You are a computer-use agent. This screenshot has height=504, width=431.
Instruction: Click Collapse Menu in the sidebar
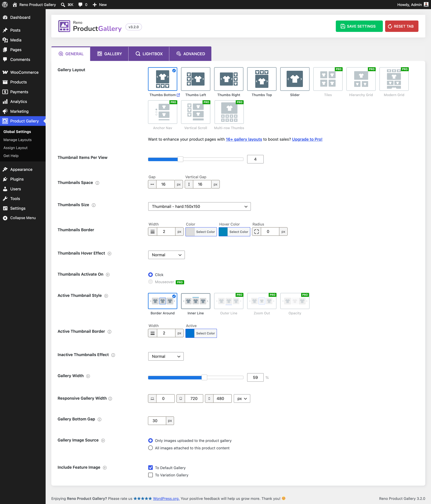coord(23,218)
